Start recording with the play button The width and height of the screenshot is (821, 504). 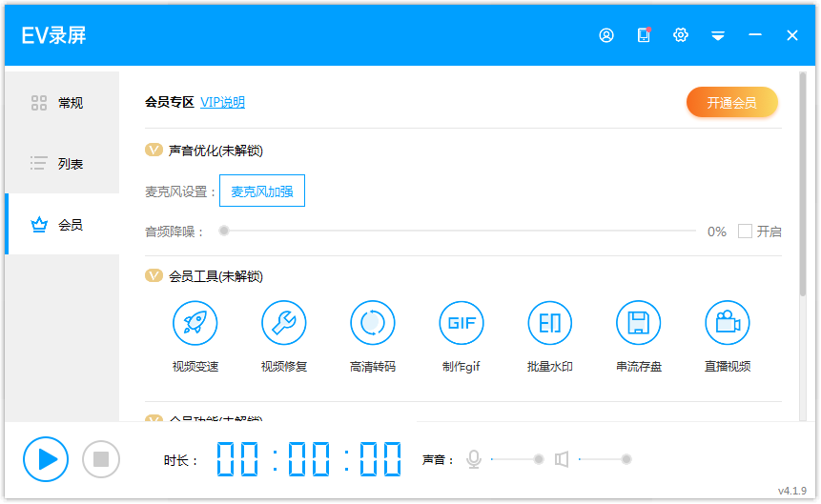(x=46, y=459)
